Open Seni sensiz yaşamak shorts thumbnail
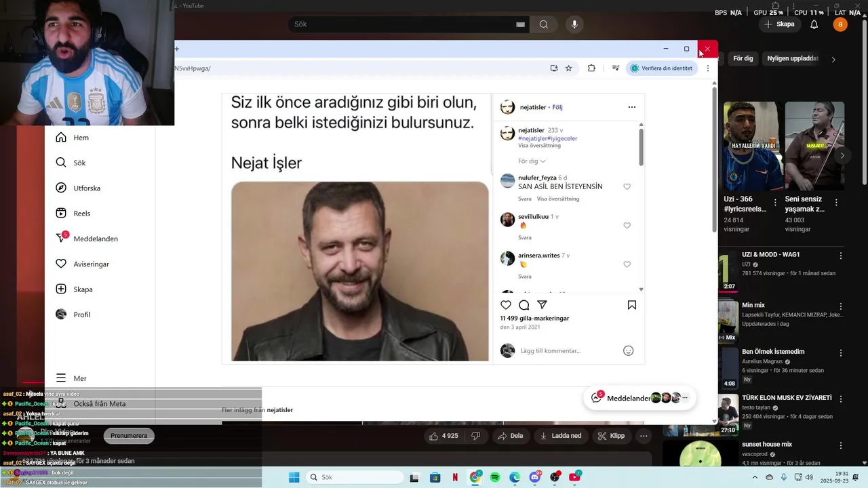The height and width of the screenshot is (488, 868). (x=814, y=146)
